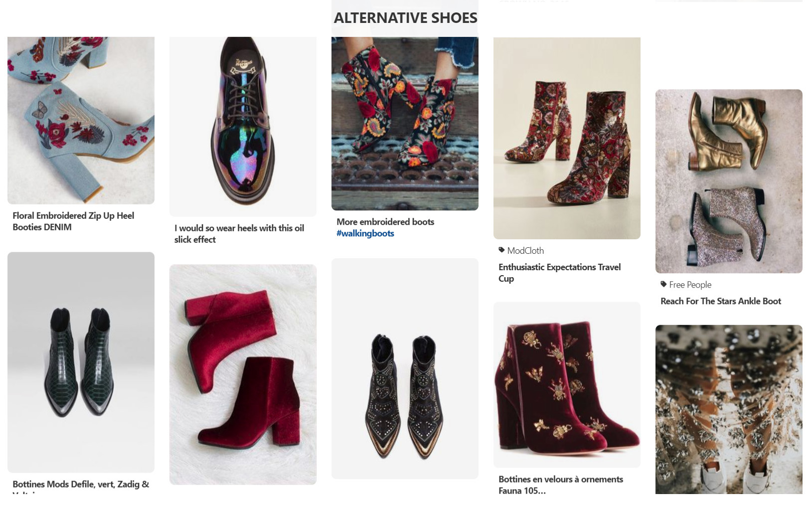Click Enthusiastic Expectations Travel Cup title

pos(559,272)
